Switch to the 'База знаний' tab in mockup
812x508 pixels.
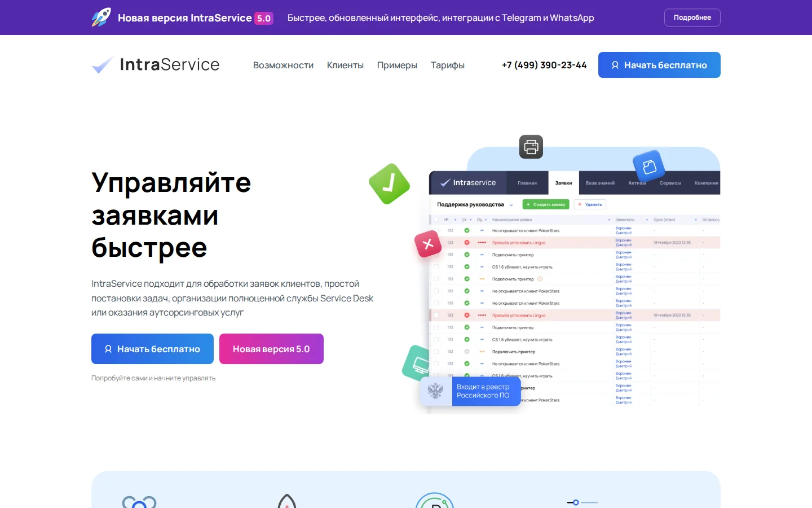click(600, 183)
